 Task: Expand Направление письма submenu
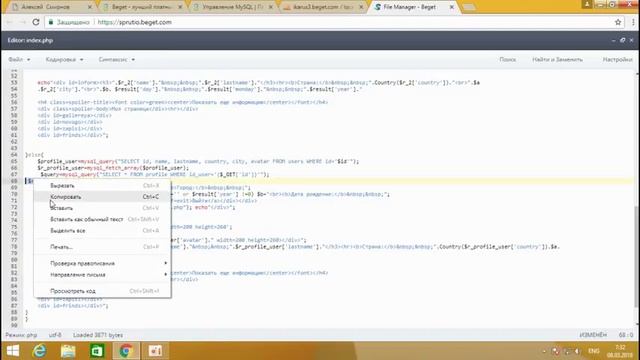click(102, 275)
